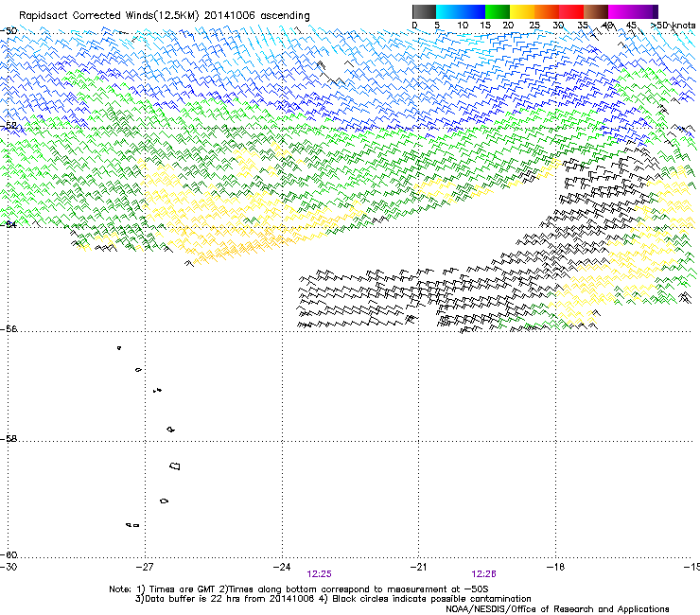Screen dimensions: 700x615
Task: Click the orange 25-30 knots legend swatch
Action: 547,11
